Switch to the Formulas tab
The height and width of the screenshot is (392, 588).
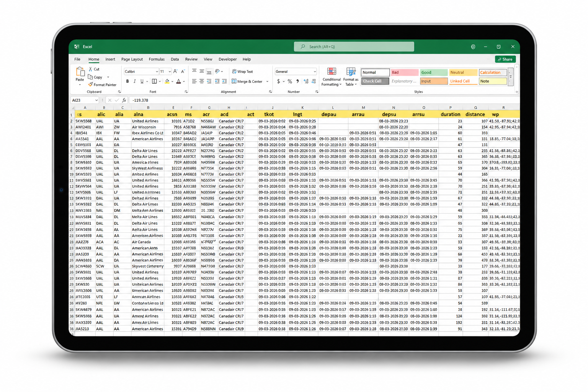(157, 59)
